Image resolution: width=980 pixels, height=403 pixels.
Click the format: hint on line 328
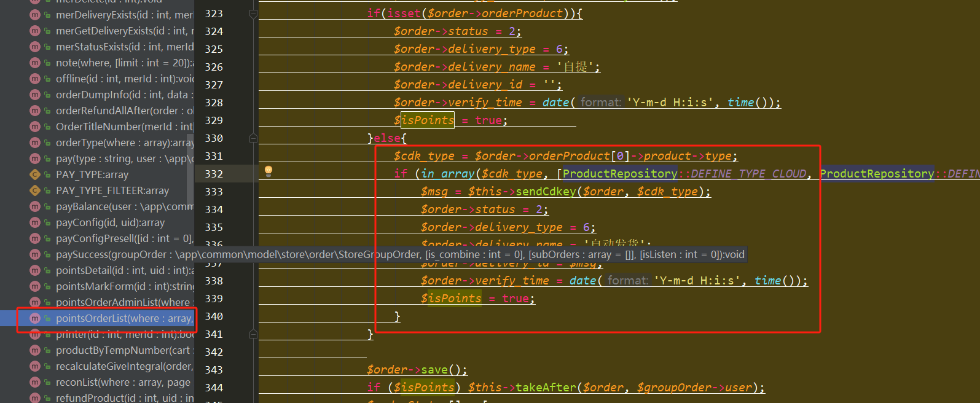(601, 103)
